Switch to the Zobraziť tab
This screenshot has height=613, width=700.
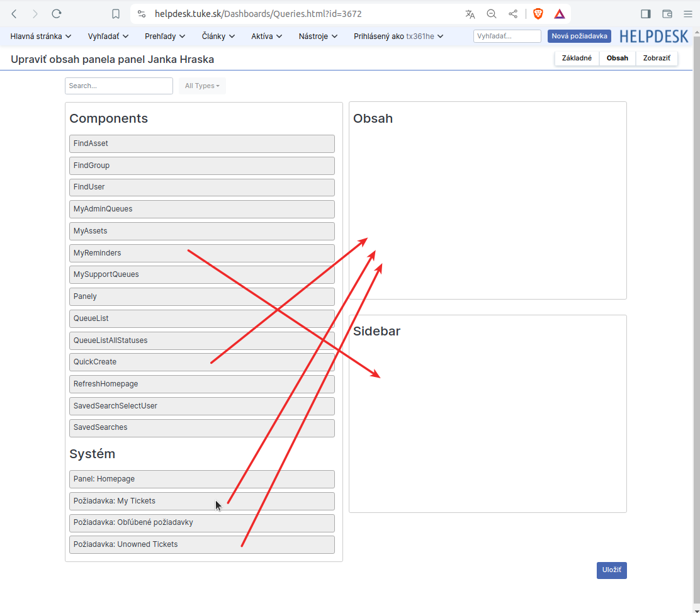coord(656,58)
